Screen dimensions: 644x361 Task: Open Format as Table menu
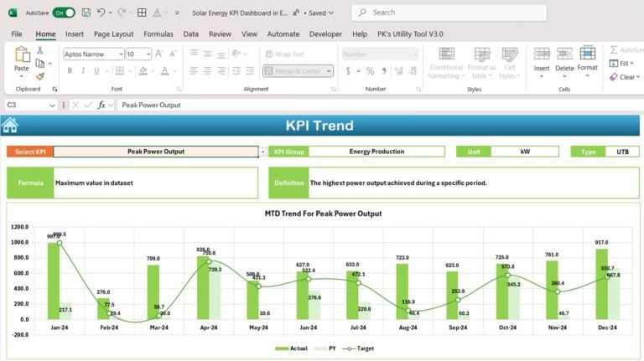point(482,63)
